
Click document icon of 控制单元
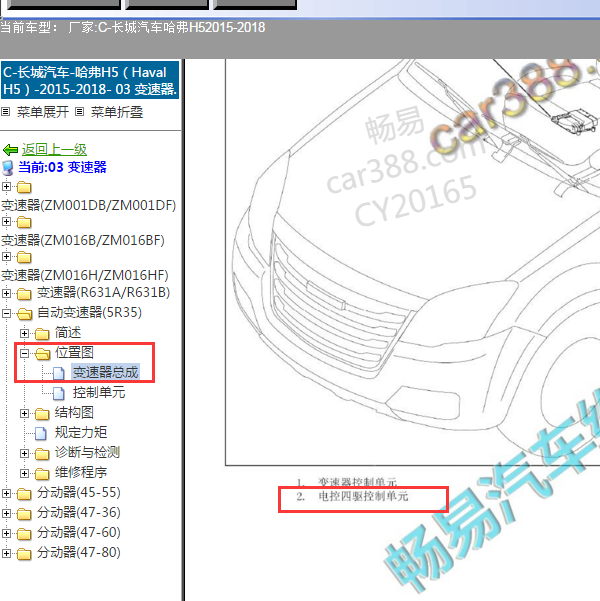tap(59, 393)
